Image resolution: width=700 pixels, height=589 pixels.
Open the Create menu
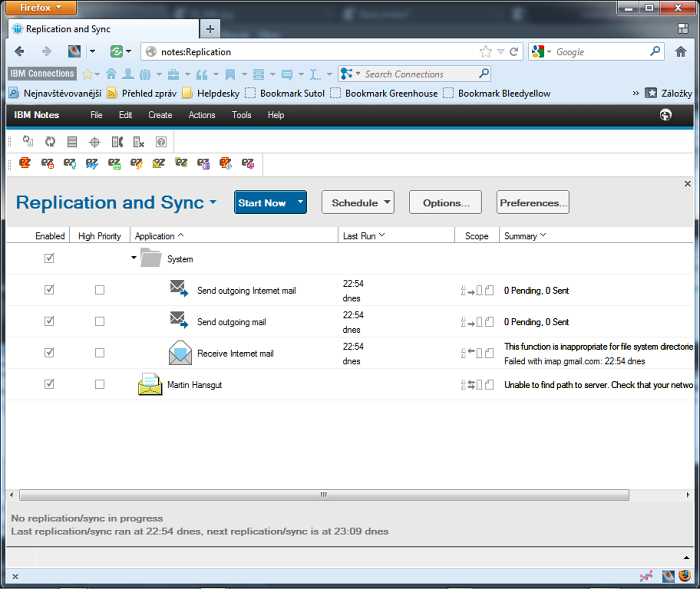(x=160, y=115)
